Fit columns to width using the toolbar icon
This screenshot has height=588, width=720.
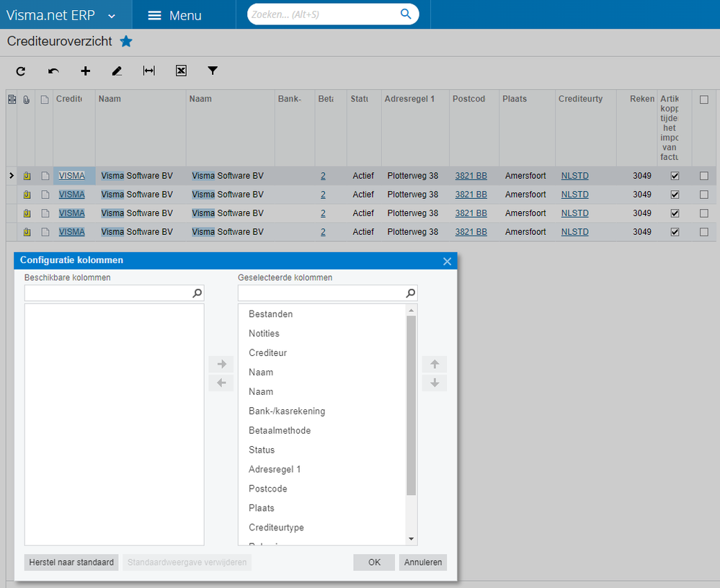click(148, 71)
